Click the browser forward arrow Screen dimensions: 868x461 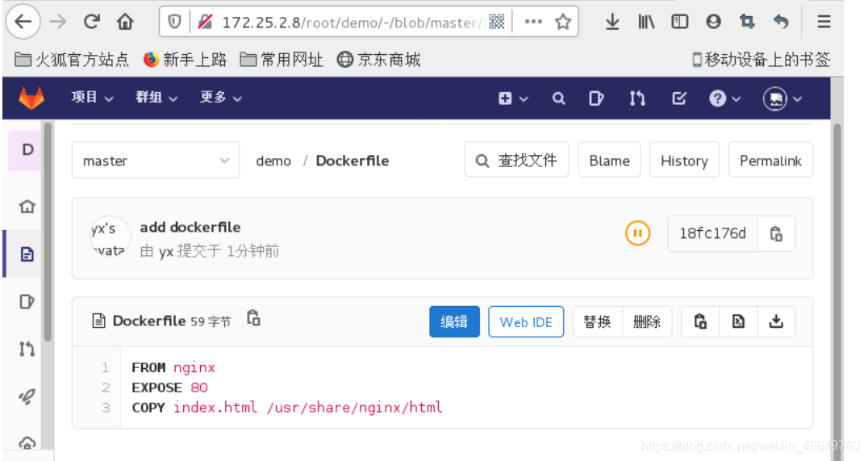pyautogui.click(x=57, y=22)
